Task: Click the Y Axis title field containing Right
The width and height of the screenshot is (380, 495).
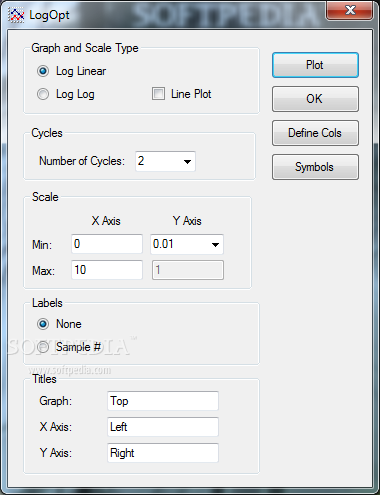Action: (163, 453)
